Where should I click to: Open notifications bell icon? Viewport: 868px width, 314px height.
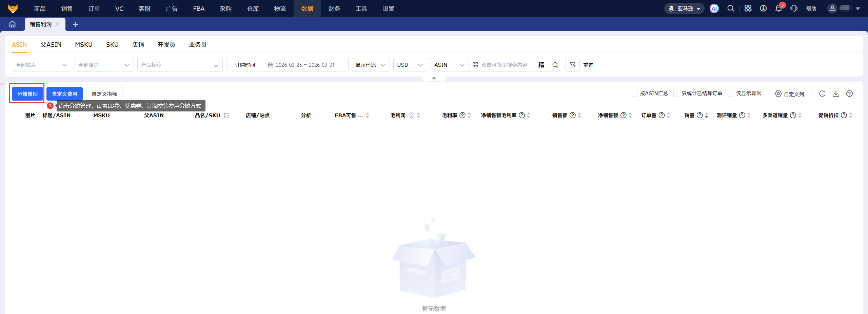(x=778, y=8)
